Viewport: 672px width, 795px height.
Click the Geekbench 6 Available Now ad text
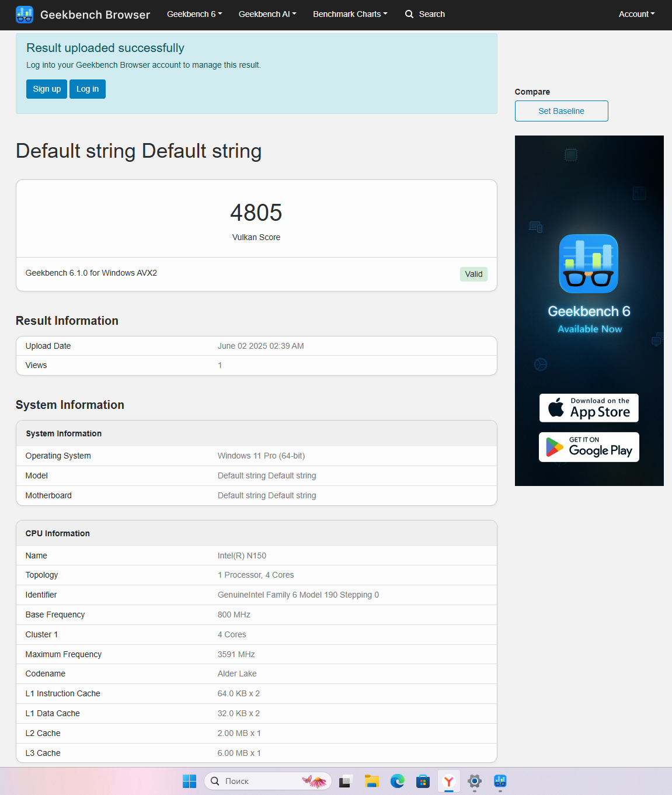click(589, 319)
